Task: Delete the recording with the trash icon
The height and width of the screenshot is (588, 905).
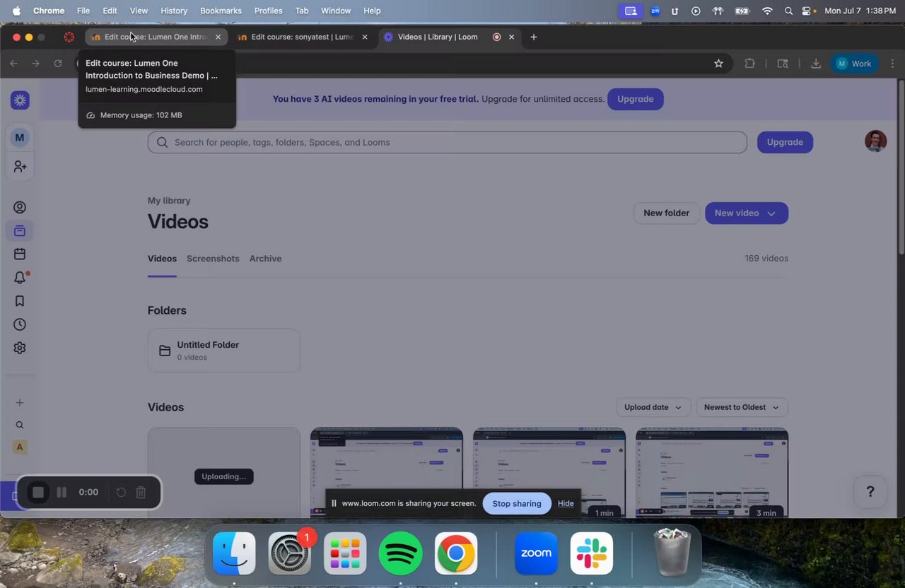Action: (x=141, y=493)
